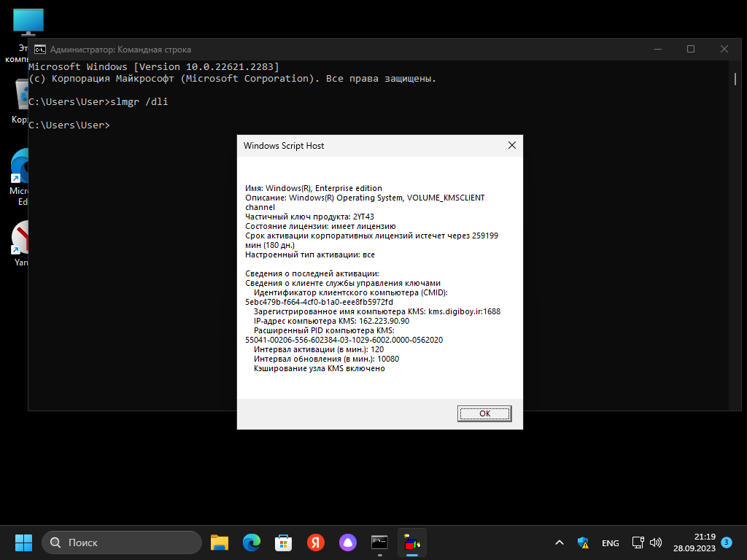Image resolution: width=747 pixels, height=560 pixels.
Task: Click Command Prompt title bar icon
Action: [x=40, y=49]
